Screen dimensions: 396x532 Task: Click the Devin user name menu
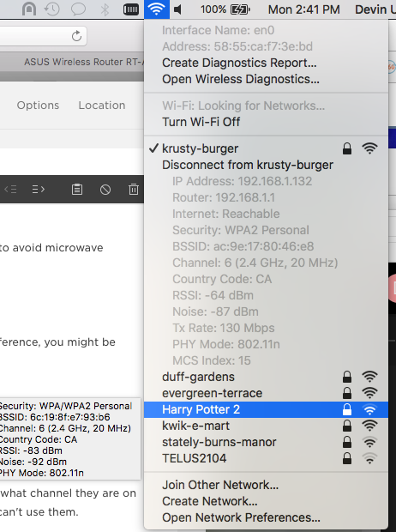tap(375, 9)
